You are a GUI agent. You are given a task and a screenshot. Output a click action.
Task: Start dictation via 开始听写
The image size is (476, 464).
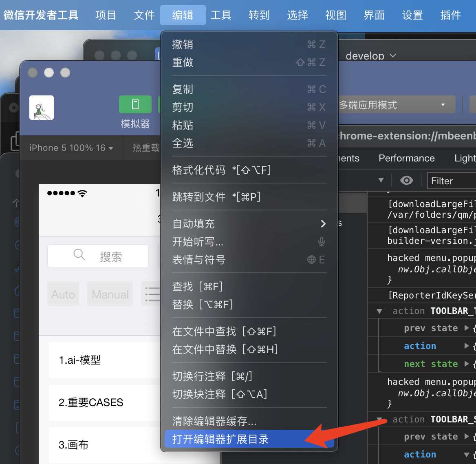pyautogui.click(x=249, y=242)
